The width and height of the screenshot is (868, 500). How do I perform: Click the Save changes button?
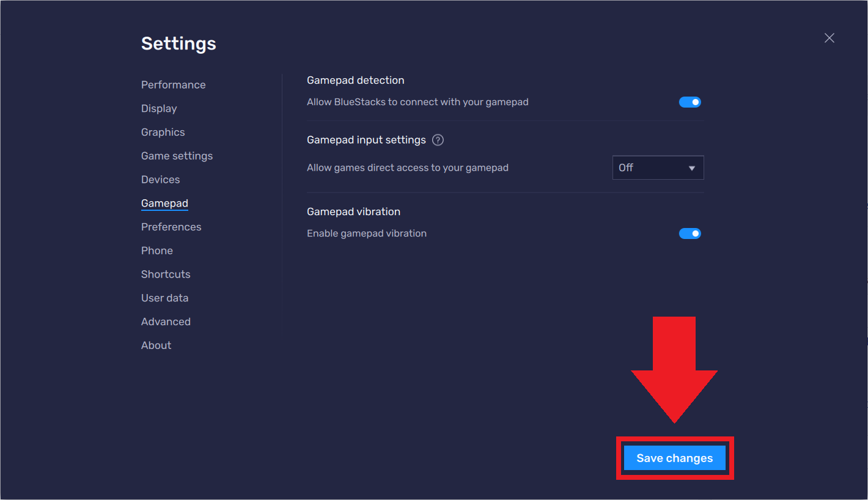click(675, 458)
